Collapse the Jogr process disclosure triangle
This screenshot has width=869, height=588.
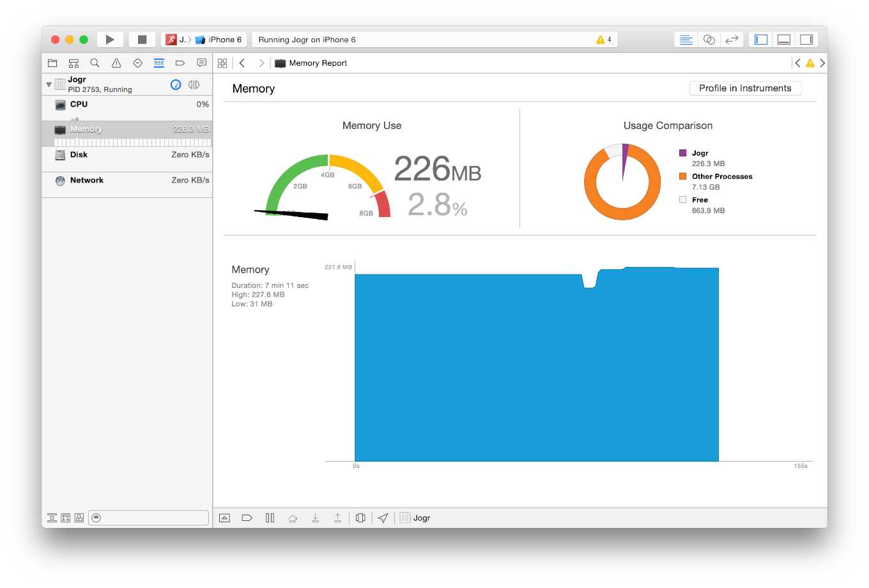point(49,84)
